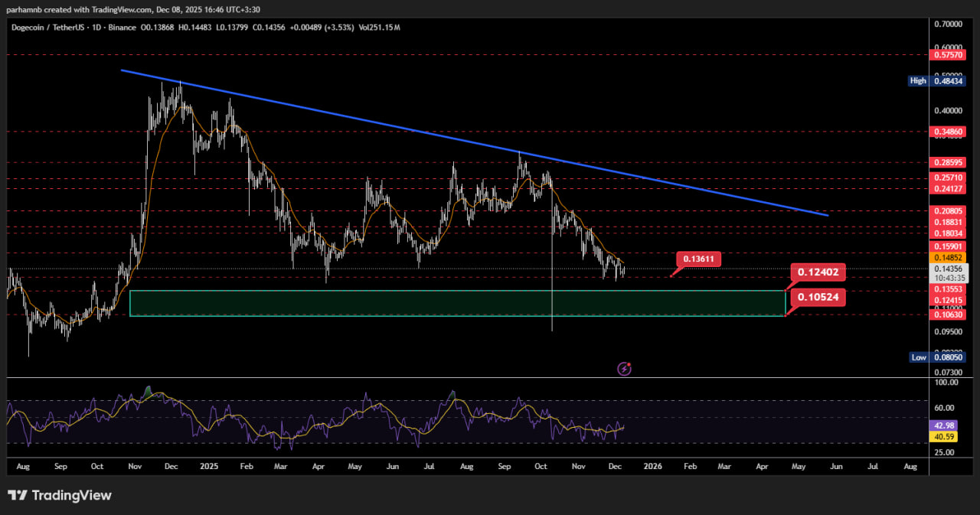Click the 2025 marker on time axis
This screenshot has width=980, height=515.
pyautogui.click(x=208, y=465)
